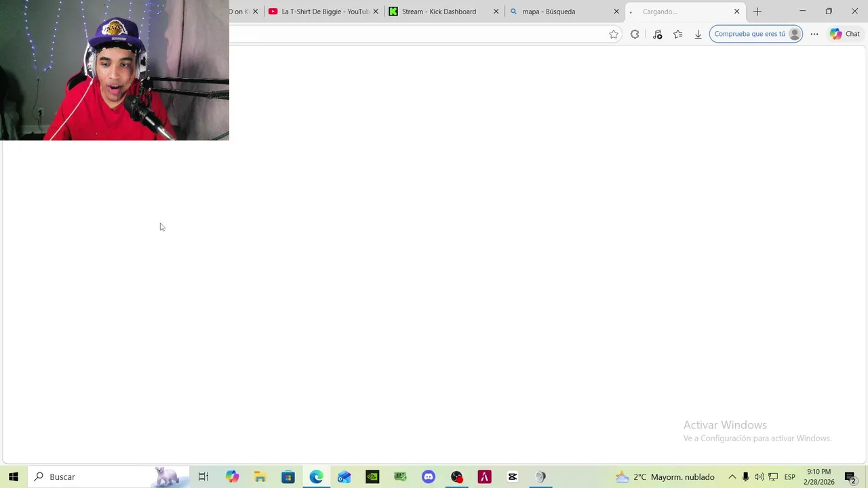Close the Cargando... tab
The image size is (868, 488).
coord(736,12)
